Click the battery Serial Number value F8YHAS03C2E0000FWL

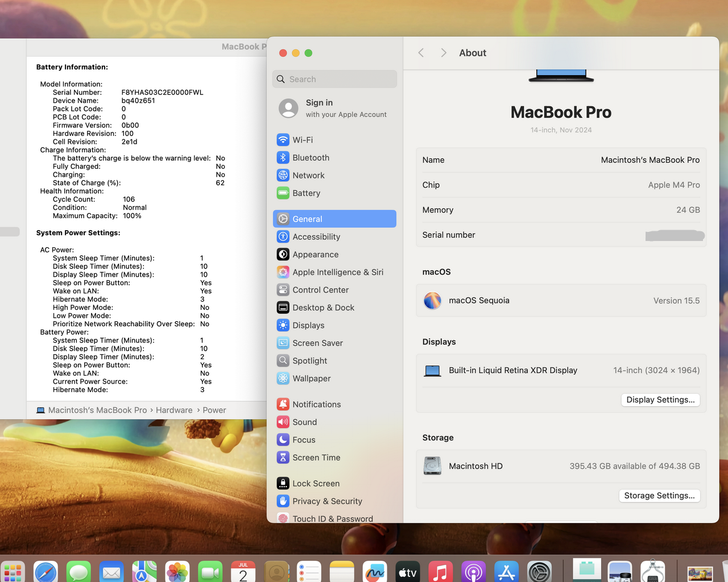(x=162, y=92)
